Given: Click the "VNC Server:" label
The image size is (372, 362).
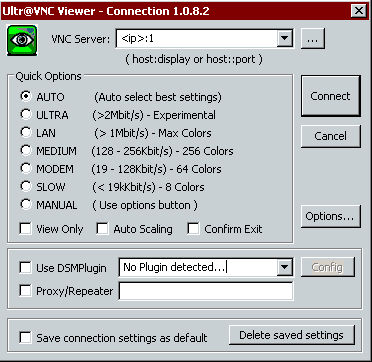Looking at the screenshot, I should (x=80, y=39).
